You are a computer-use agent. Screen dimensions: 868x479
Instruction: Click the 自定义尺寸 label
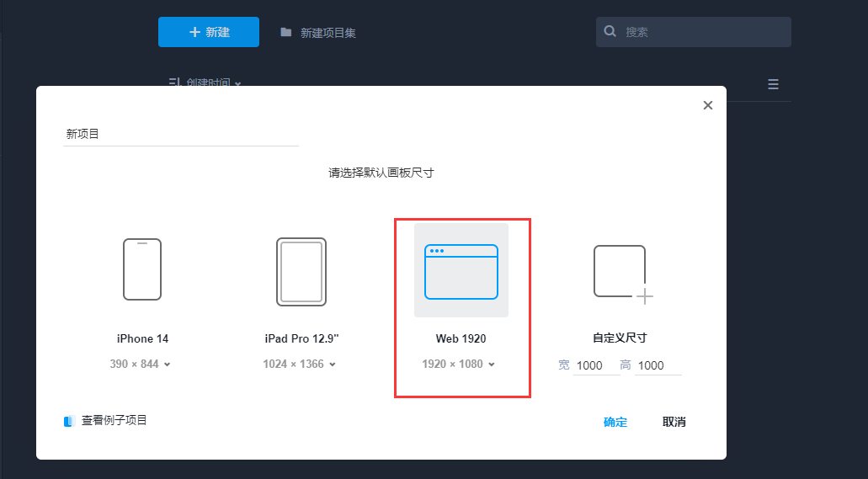(x=620, y=338)
